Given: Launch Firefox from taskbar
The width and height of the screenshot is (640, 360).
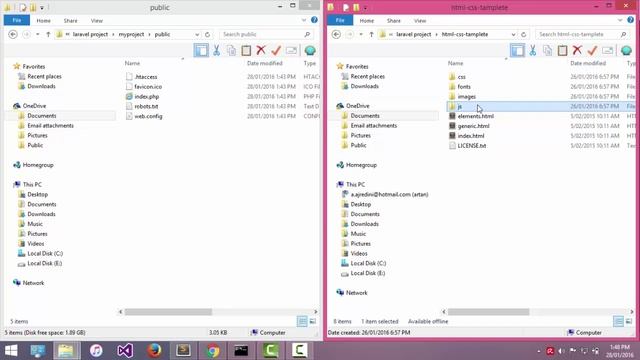Looking at the screenshot, I should coord(154,351).
